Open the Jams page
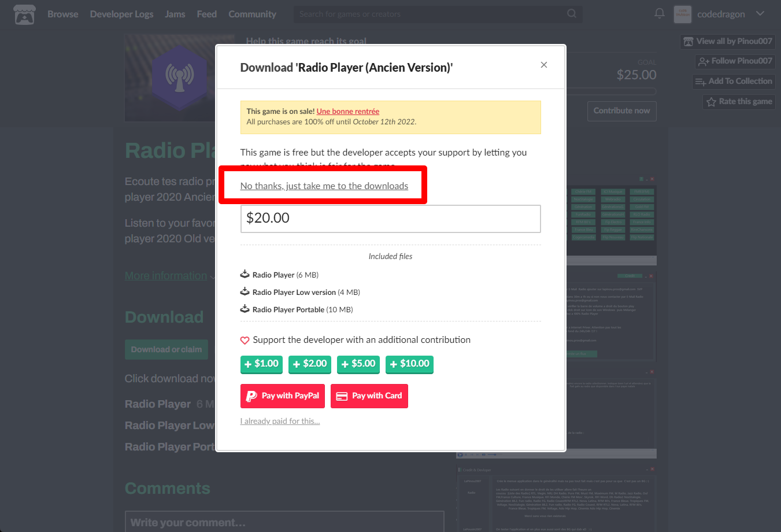 (175, 14)
